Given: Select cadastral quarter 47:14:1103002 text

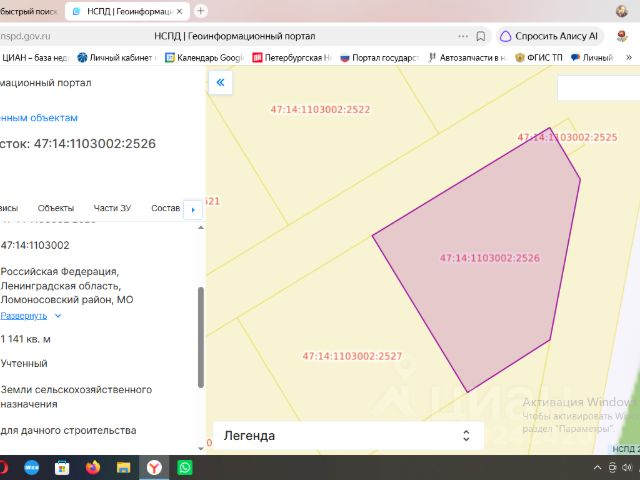Looking at the screenshot, I should 35,245.
